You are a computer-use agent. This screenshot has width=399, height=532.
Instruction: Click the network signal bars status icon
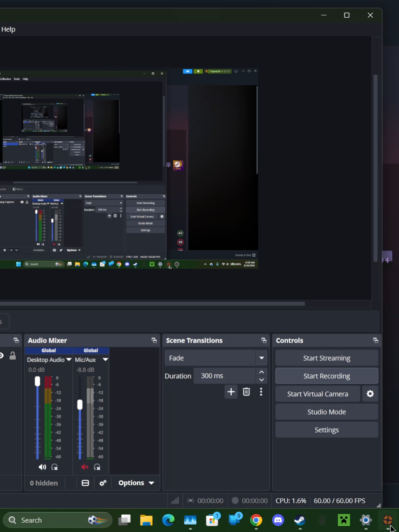click(x=175, y=501)
